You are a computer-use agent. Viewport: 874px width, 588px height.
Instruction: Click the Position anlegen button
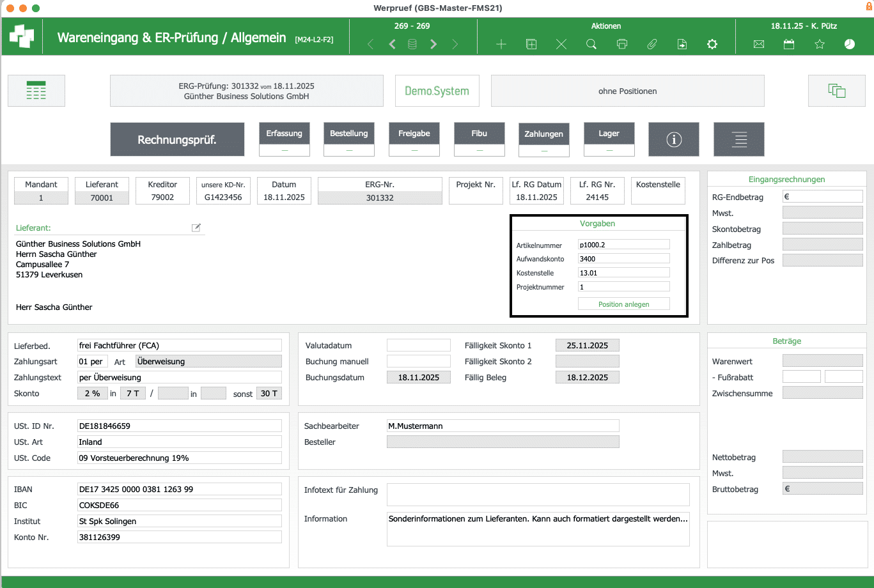coord(623,304)
